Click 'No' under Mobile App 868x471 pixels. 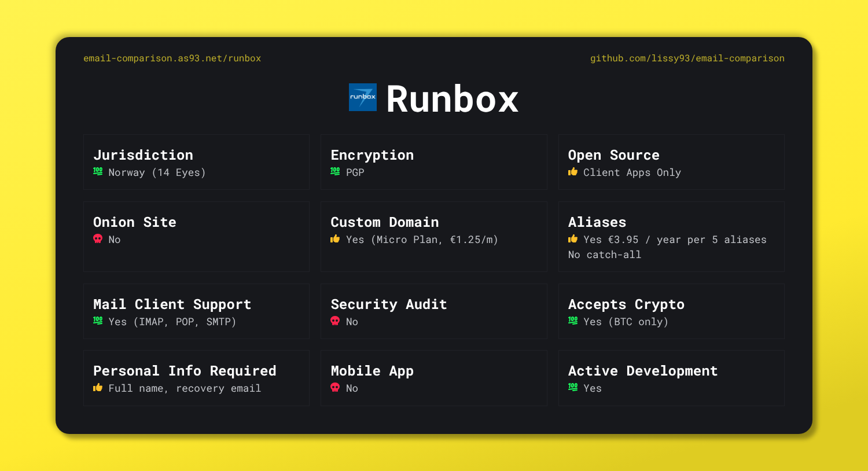(352, 388)
